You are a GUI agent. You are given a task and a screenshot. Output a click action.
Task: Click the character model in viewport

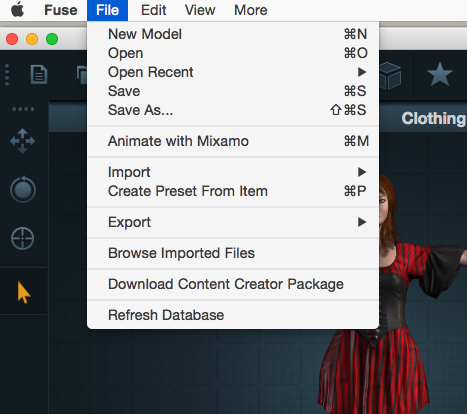pos(393,293)
